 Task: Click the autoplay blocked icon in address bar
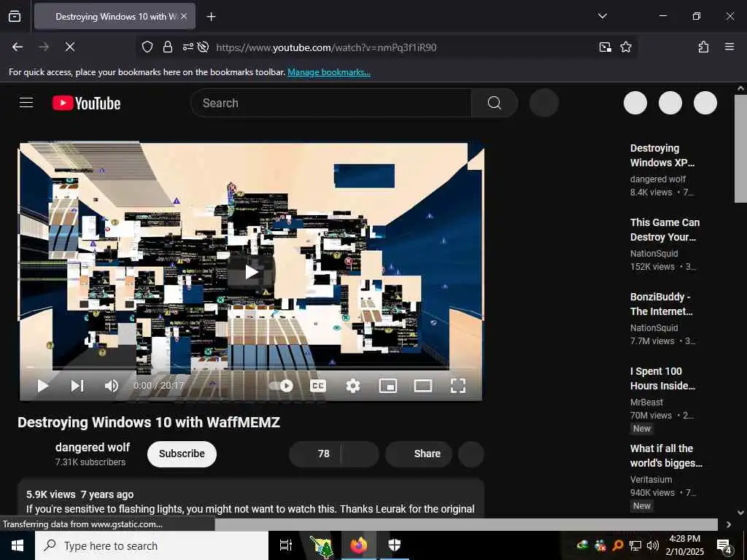click(204, 47)
